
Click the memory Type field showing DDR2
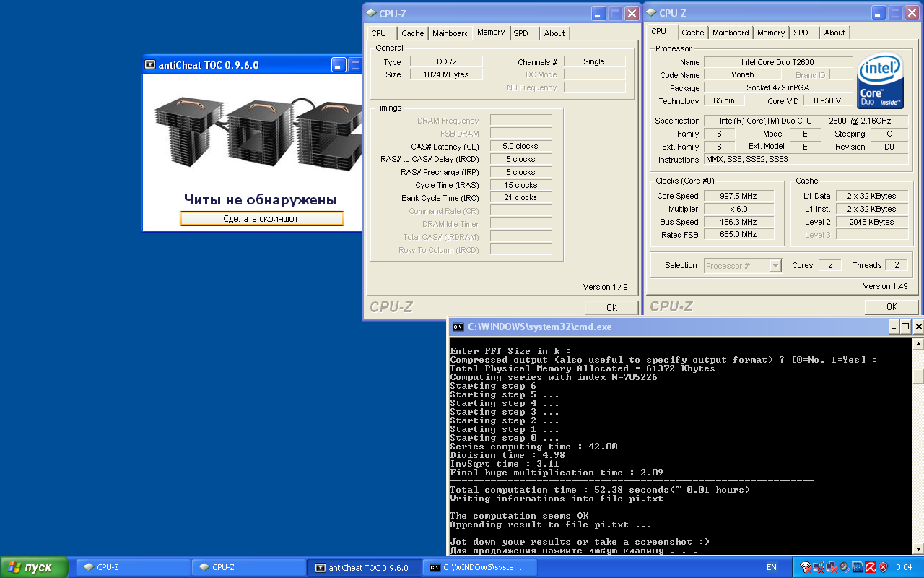pyautogui.click(x=446, y=62)
